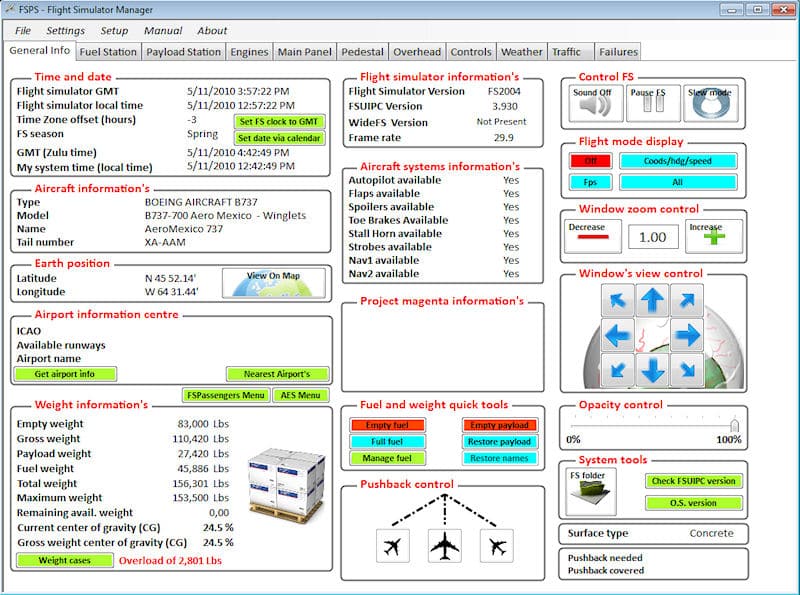Toggle the Fps flight mode display
Screen dimensions: 800x595
click(x=590, y=182)
